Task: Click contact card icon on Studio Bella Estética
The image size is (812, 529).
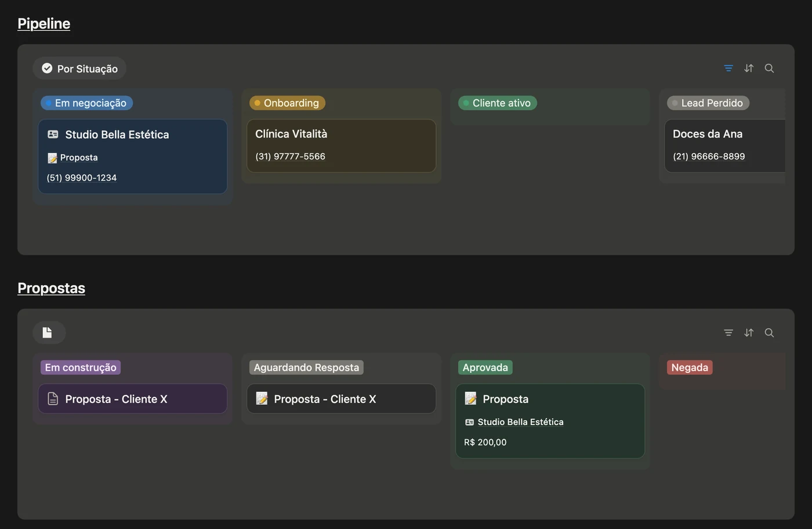Action: [x=53, y=135]
